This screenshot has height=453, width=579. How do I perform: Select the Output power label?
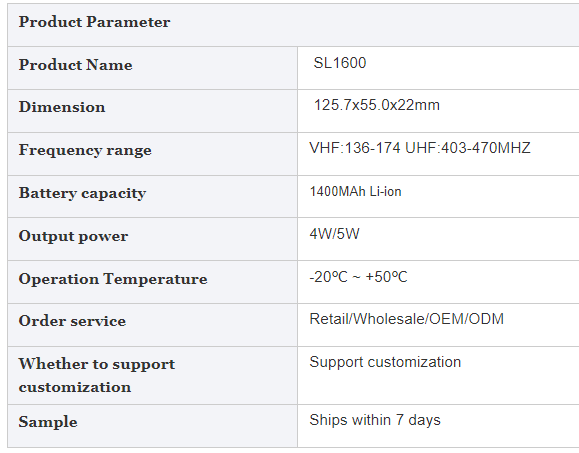coord(73,236)
